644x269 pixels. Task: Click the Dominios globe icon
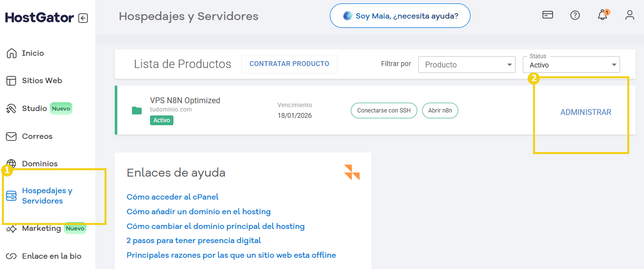click(x=11, y=164)
